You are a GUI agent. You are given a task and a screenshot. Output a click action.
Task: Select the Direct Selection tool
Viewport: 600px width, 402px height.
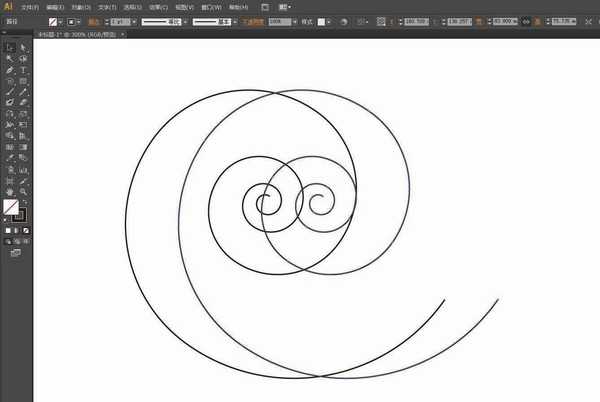point(23,47)
